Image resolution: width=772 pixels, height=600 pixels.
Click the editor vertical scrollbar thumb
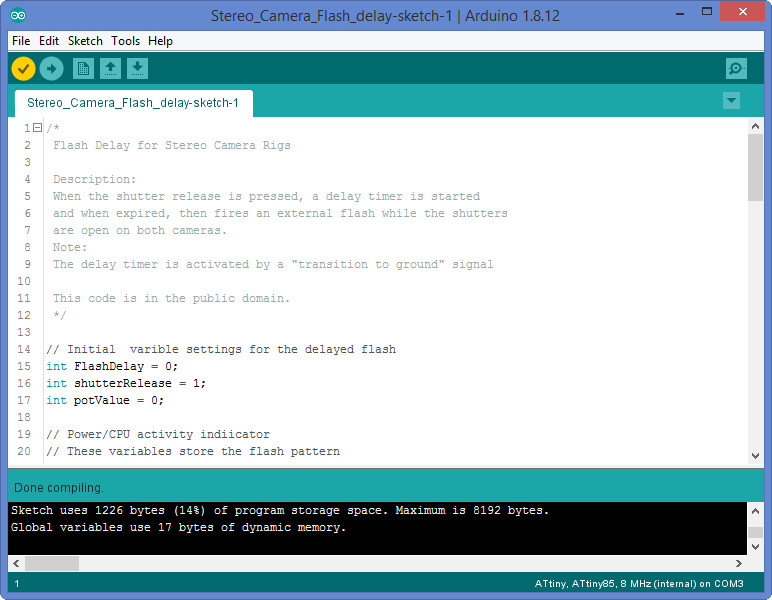coord(755,167)
